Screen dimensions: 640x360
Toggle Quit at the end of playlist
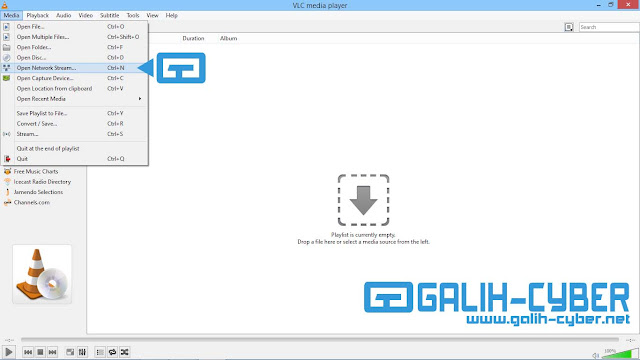(x=74, y=148)
